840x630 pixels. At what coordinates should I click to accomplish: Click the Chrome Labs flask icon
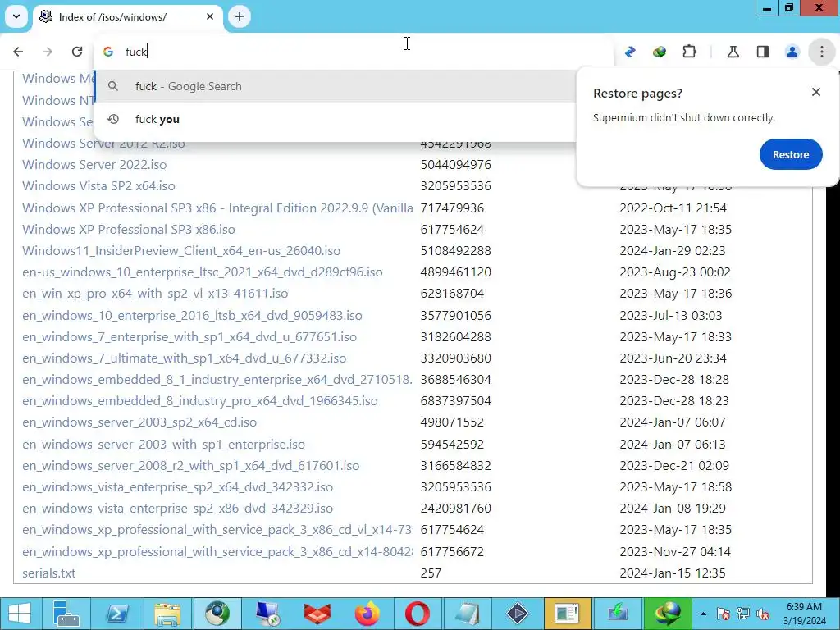733,52
